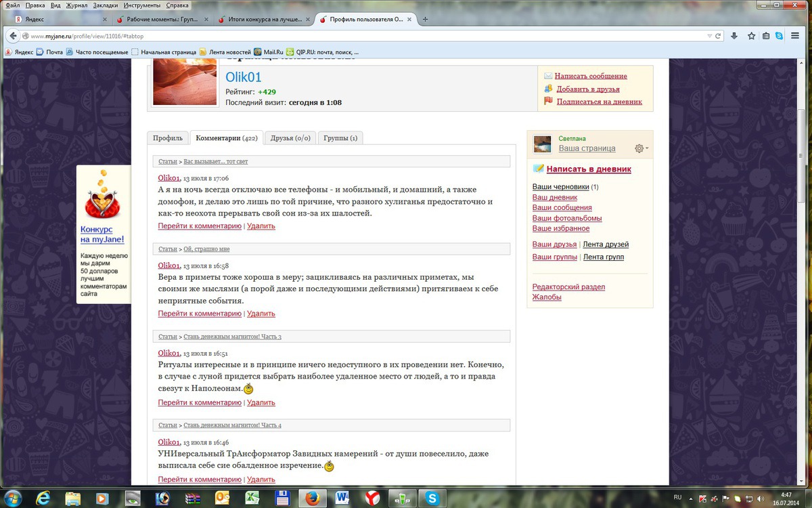Open Skype from the Windows taskbar
812x508 pixels.
pos(430,499)
